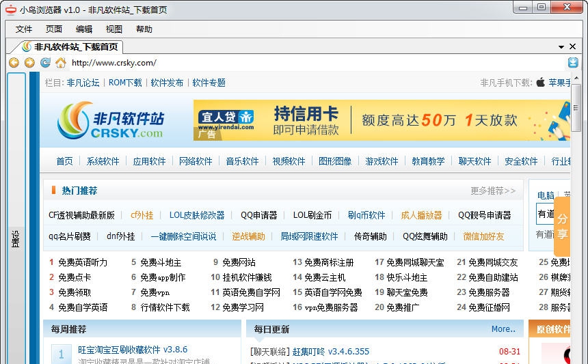Viewport: 588px width, 364px height.
Task: Open the 视图 menu
Action: click(x=114, y=29)
